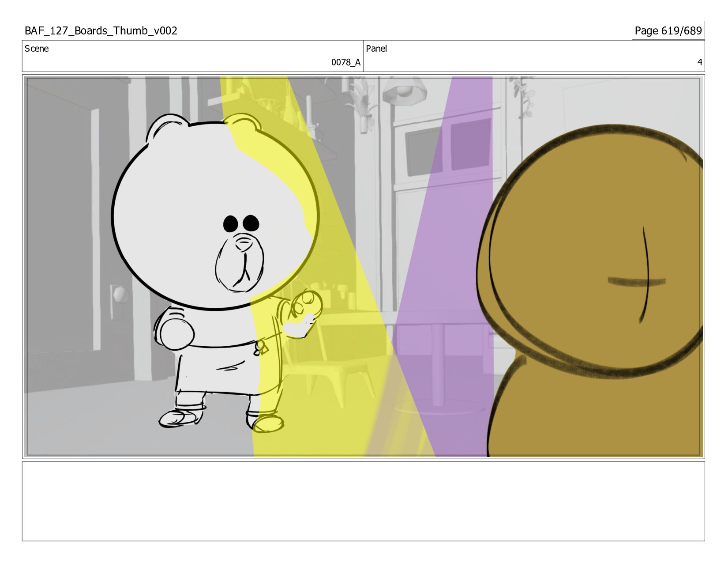Click the storyboard panel image
This screenshot has width=728, height=563.
(363, 267)
